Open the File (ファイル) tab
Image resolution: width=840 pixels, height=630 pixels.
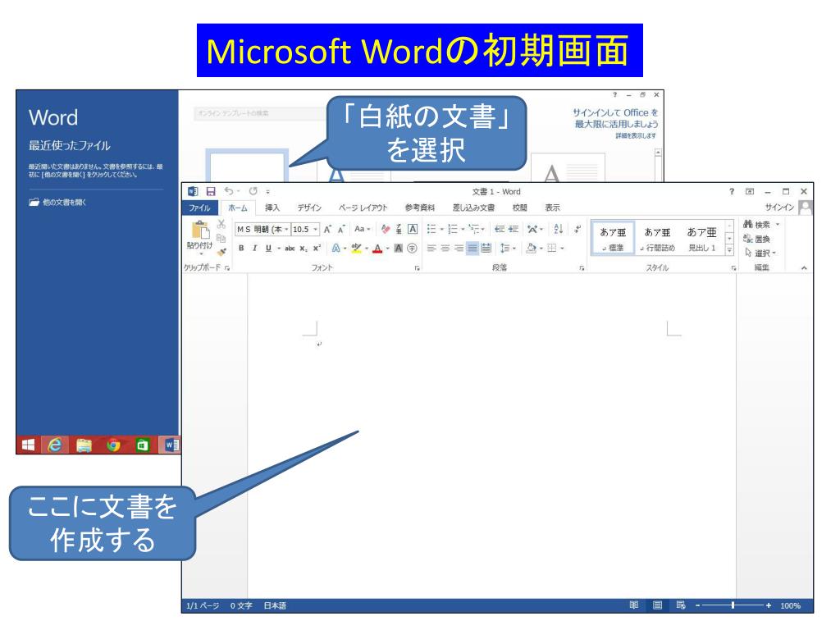(x=200, y=208)
